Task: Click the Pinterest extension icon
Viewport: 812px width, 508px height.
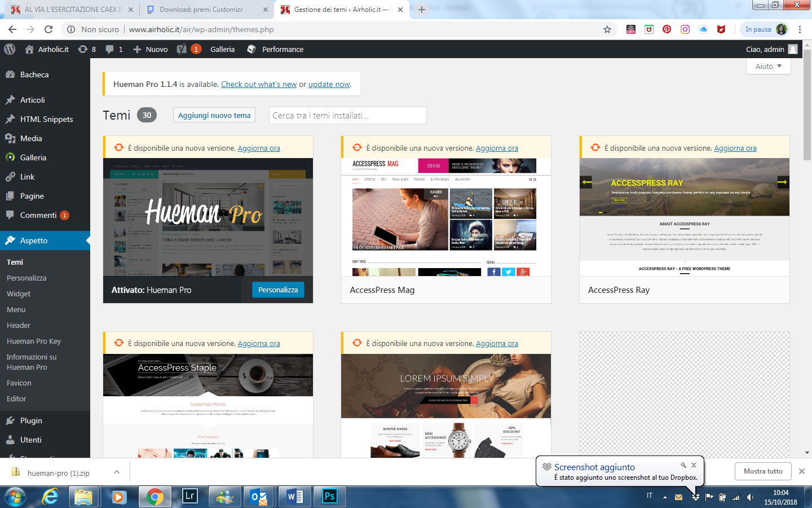Action: 667,29
